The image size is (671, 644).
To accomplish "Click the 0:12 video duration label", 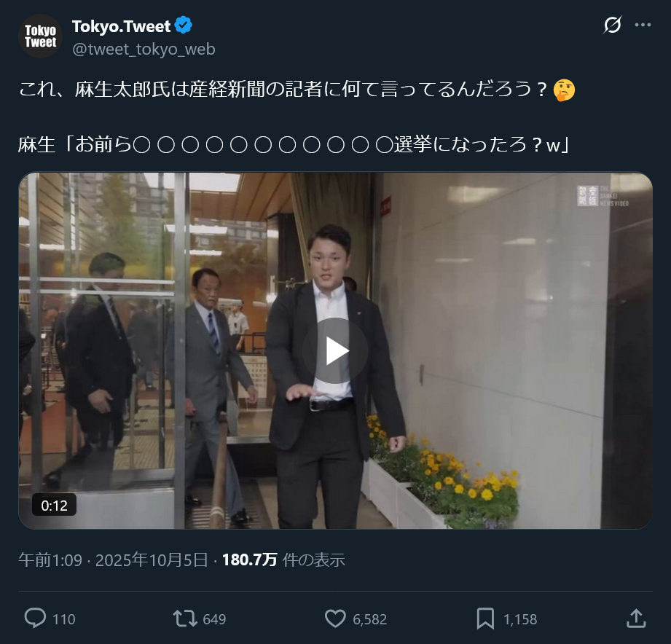I will pos(55,505).
